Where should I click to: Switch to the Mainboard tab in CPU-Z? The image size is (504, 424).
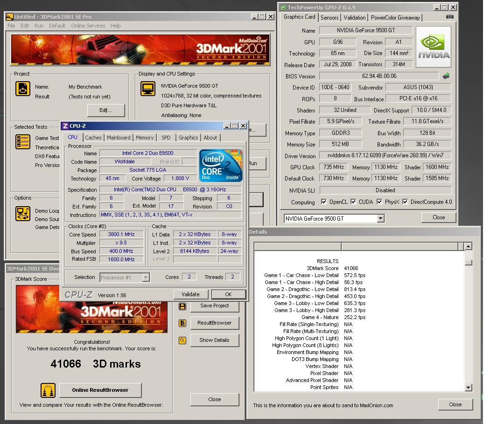tap(119, 138)
